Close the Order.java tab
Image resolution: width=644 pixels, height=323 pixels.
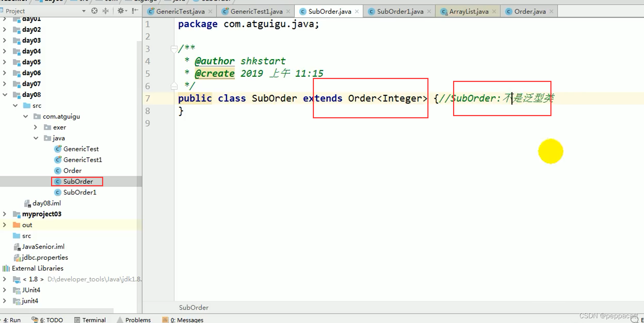click(551, 11)
